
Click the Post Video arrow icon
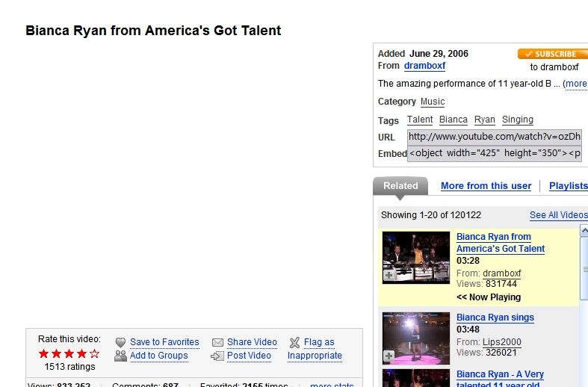[217, 356]
